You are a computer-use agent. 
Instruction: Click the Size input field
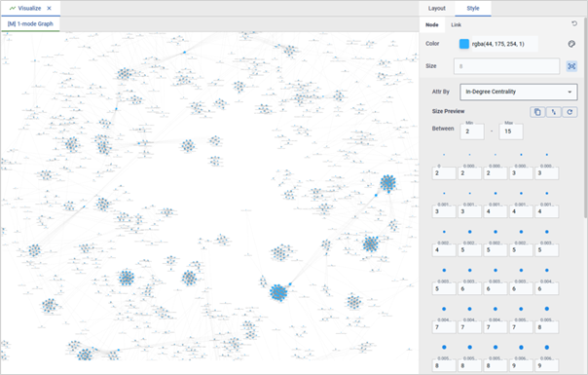(506, 66)
